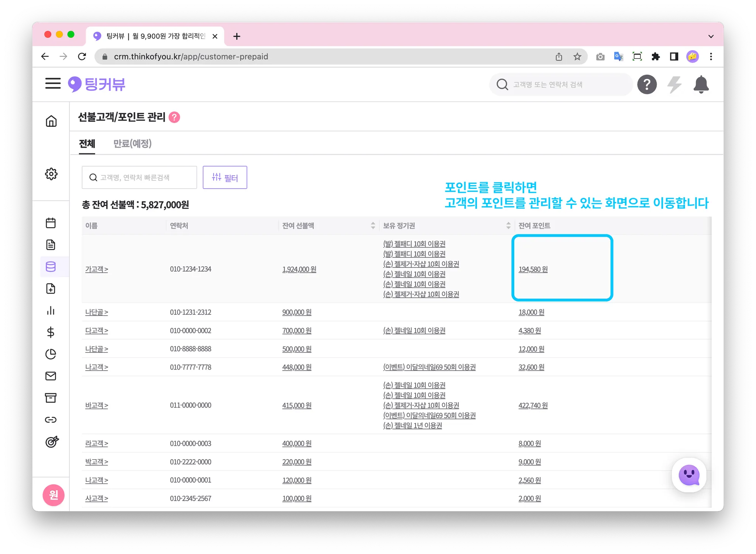
Task: Click the mail envelope sidebar icon
Action: (51, 376)
